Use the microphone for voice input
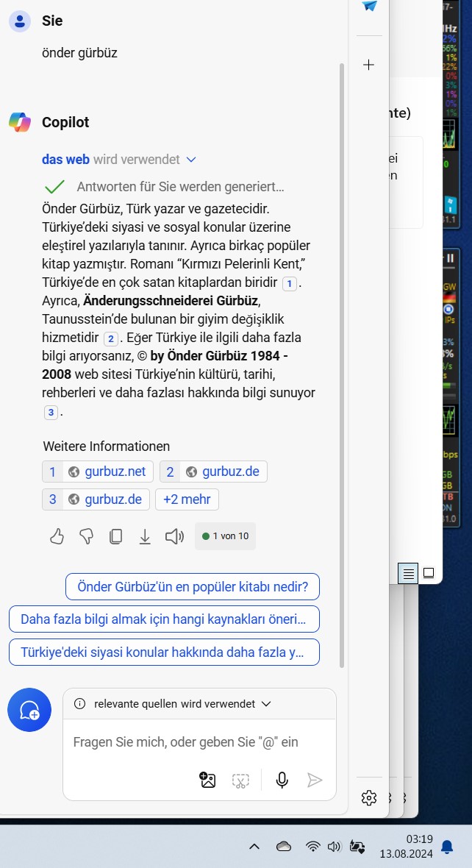The width and height of the screenshot is (472, 868). [282, 780]
